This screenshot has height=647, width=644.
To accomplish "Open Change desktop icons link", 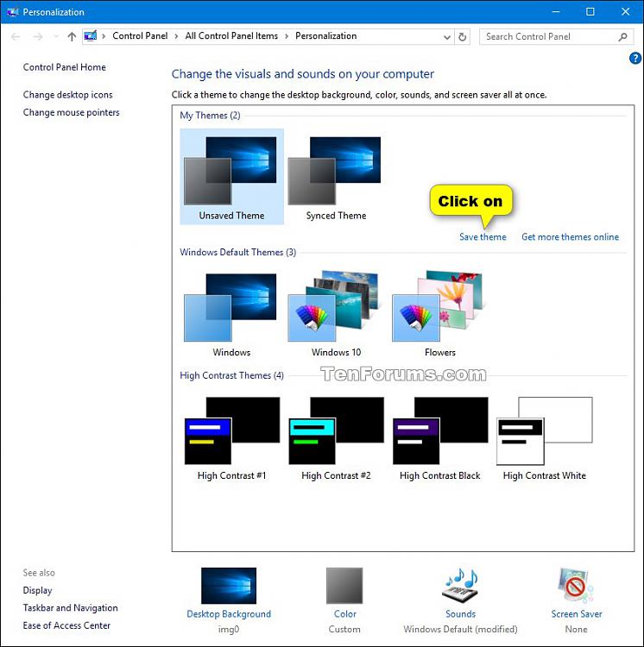I will (x=67, y=95).
